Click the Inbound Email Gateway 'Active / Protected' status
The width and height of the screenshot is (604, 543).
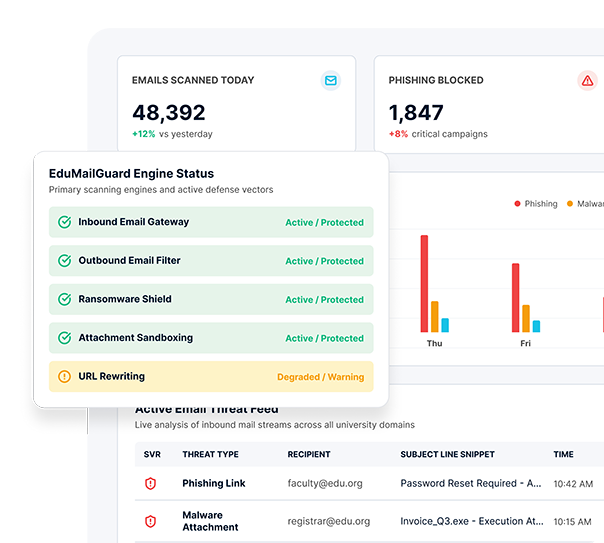point(324,223)
